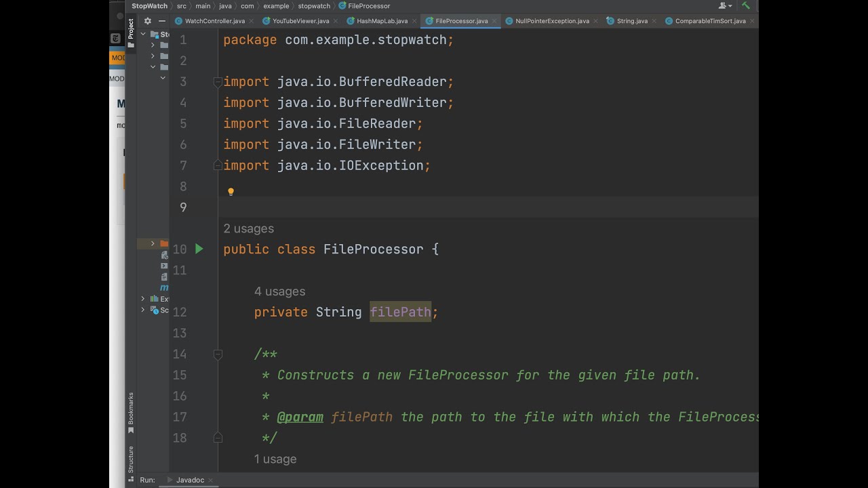Switch to WatchController.java tab
The height and width of the screenshot is (488, 868).
(x=214, y=21)
